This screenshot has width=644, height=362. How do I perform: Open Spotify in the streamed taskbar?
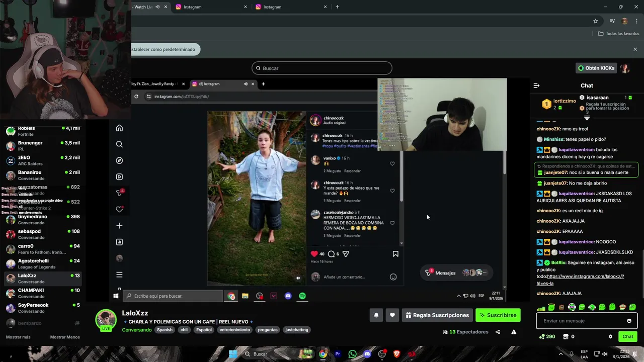click(302, 296)
